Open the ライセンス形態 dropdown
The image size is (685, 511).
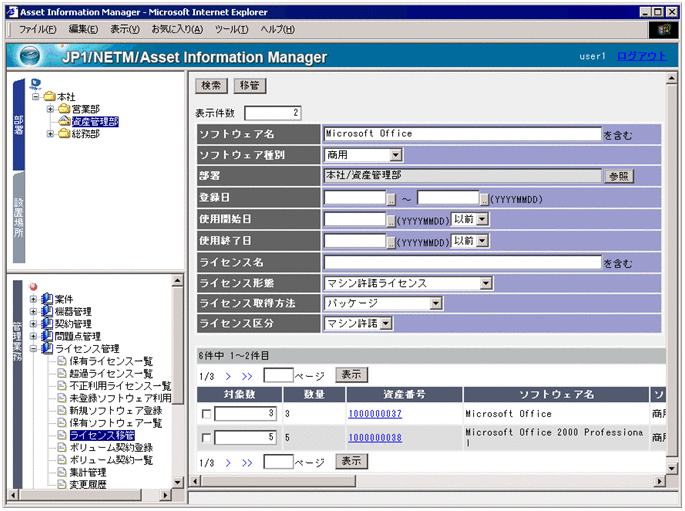486,283
